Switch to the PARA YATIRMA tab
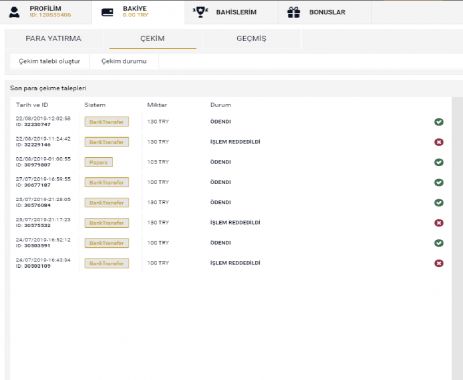 tap(53, 39)
